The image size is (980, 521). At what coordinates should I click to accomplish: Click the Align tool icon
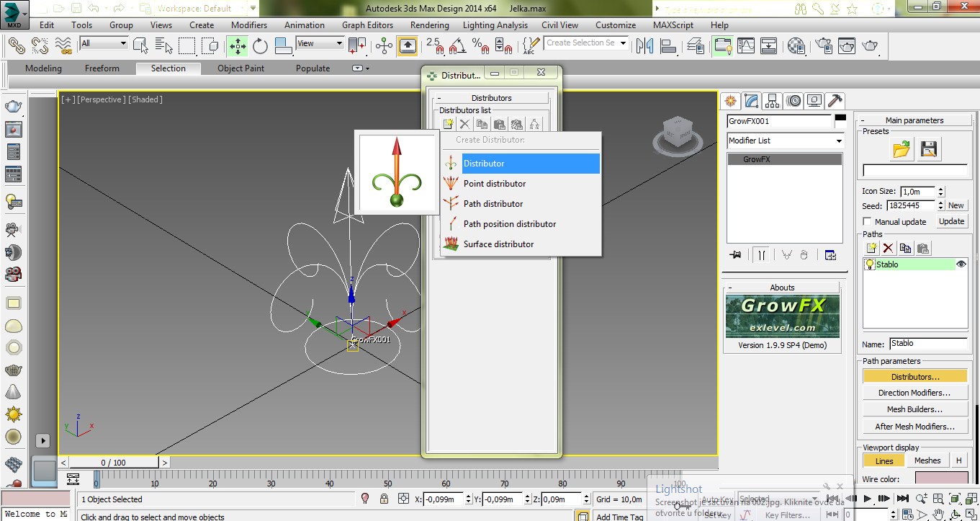click(667, 46)
